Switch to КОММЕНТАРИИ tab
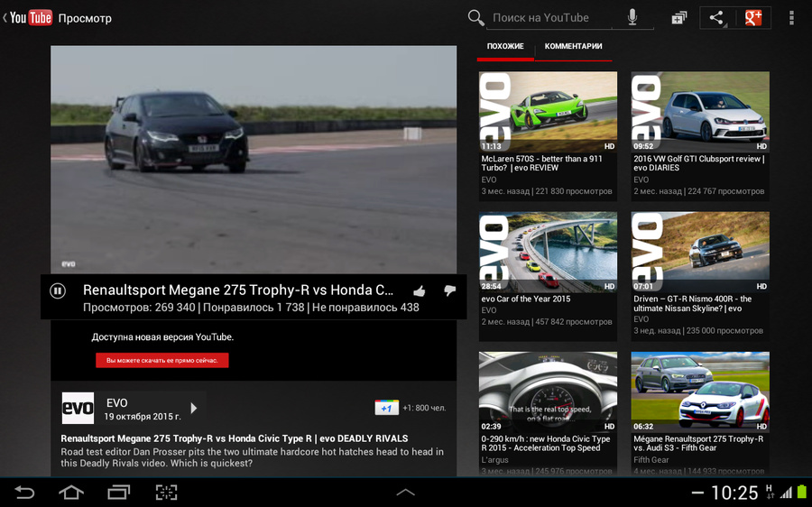This screenshot has height=507, width=812. tap(573, 46)
